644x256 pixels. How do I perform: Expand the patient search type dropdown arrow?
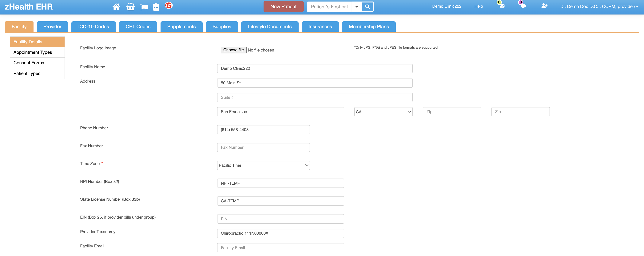357,7
